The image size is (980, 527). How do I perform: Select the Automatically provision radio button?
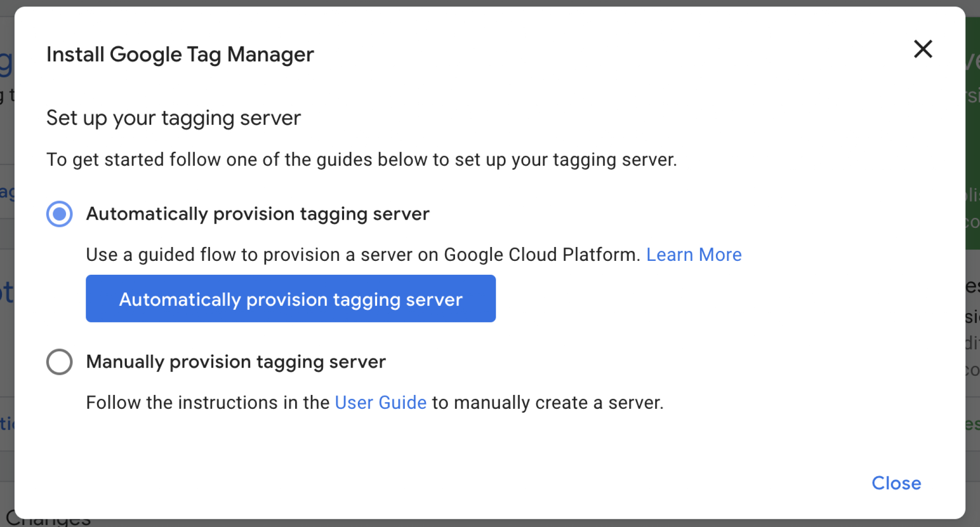(x=59, y=213)
